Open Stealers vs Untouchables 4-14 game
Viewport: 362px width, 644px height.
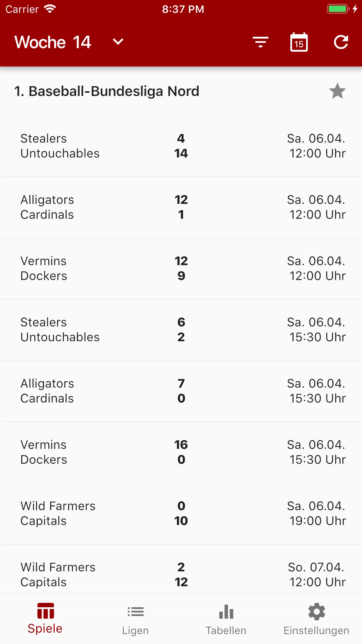(x=181, y=146)
